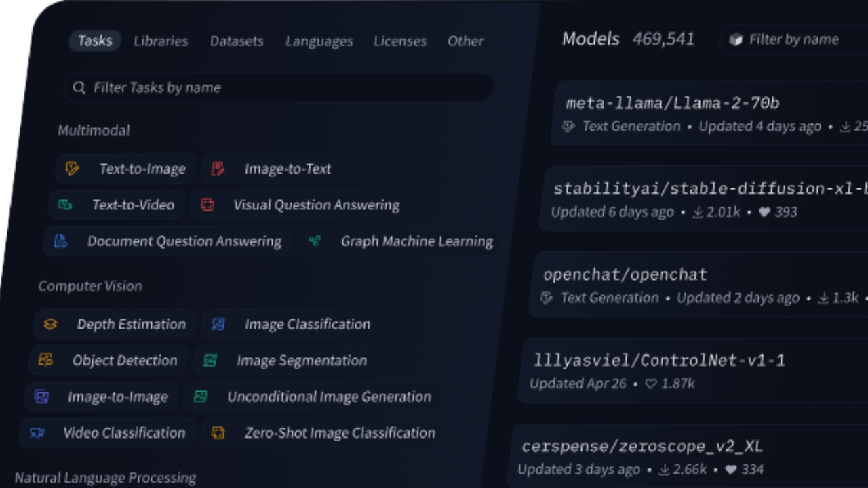Screen dimensions: 868x488
Task: Click the heart icon for zeroscope_v2_XL
Action: [x=730, y=469]
